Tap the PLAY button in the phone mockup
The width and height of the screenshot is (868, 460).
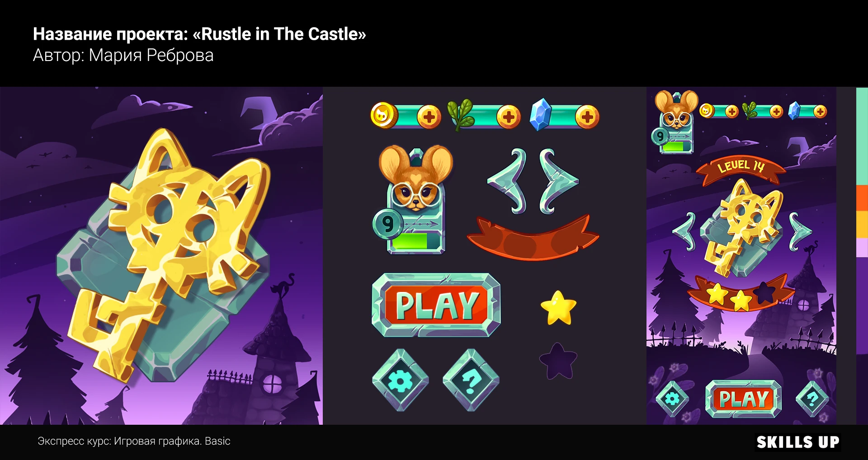click(743, 399)
